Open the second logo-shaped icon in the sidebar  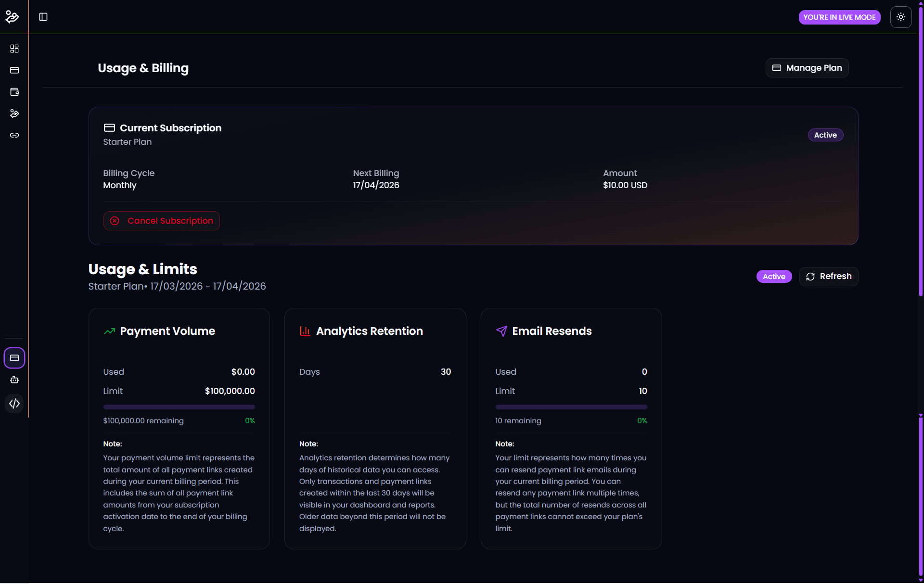(14, 114)
